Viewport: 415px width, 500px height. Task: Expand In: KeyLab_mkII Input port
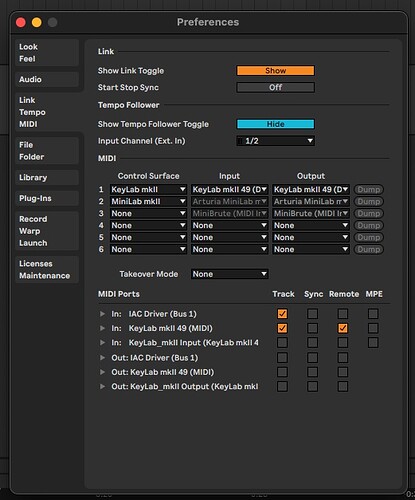(x=102, y=343)
